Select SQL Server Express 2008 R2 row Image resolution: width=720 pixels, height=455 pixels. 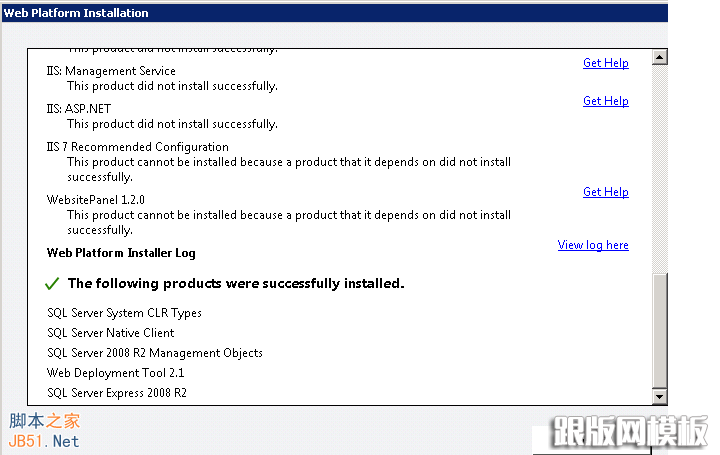point(117,393)
